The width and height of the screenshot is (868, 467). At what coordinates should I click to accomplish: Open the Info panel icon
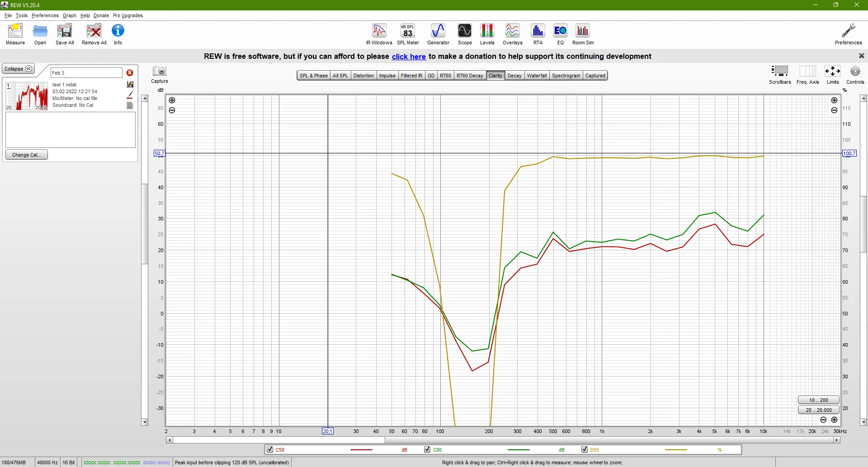pyautogui.click(x=118, y=34)
